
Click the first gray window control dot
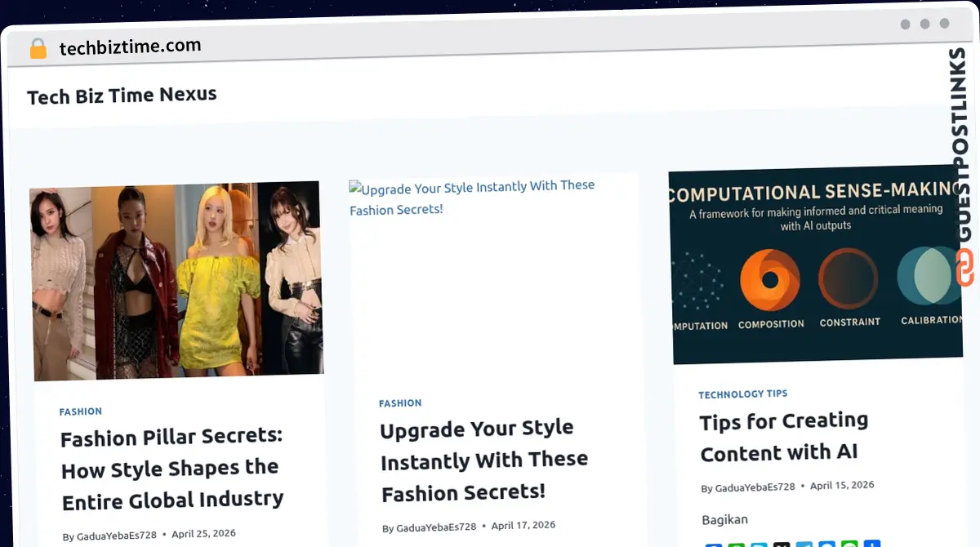[905, 24]
